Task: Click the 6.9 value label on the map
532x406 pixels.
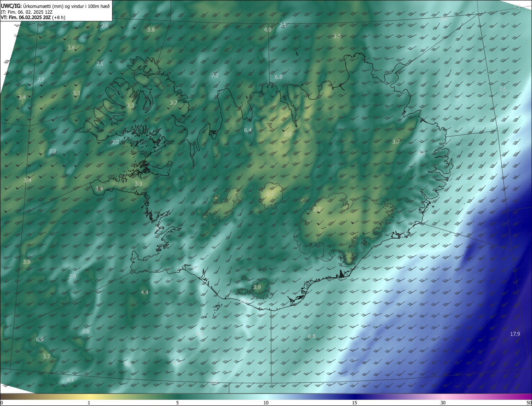Action: (x=39, y=339)
